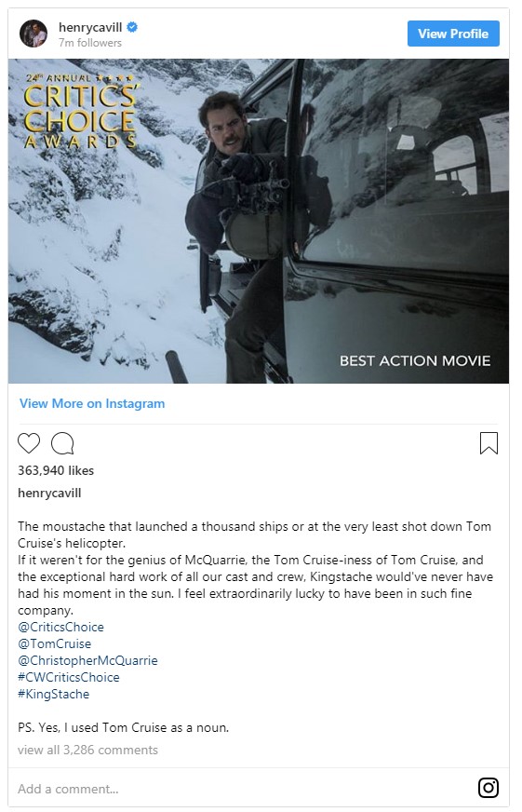View all 3,286 comments
Viewport: 522px width, 812px height.
point(88,750)
